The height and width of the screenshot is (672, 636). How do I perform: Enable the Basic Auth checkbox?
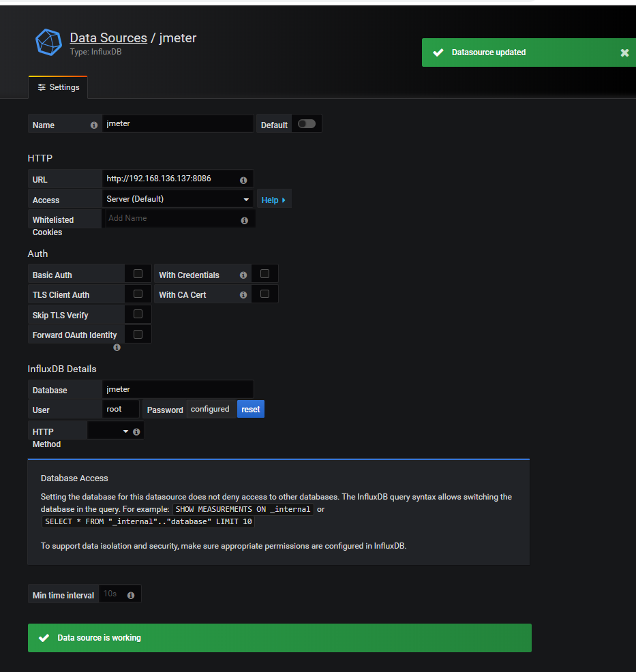coord(138,273)
